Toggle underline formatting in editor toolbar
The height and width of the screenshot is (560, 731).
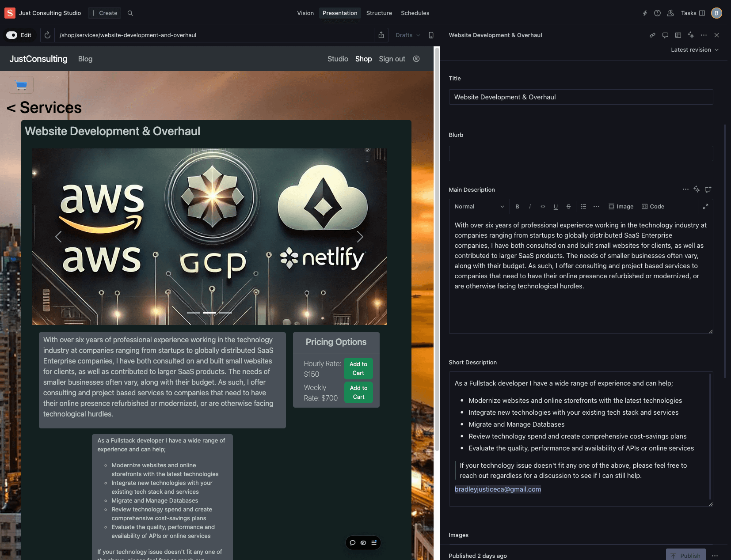[556, 207]
